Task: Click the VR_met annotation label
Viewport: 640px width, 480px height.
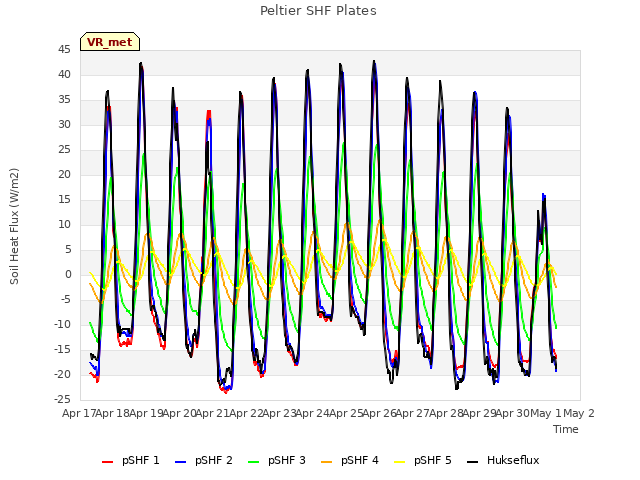Action: [110, 42]
